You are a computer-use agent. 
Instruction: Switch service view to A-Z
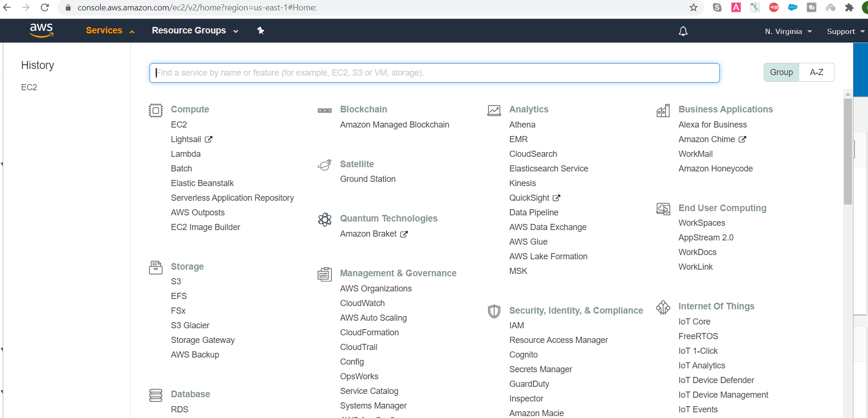[x=817, y=72]
